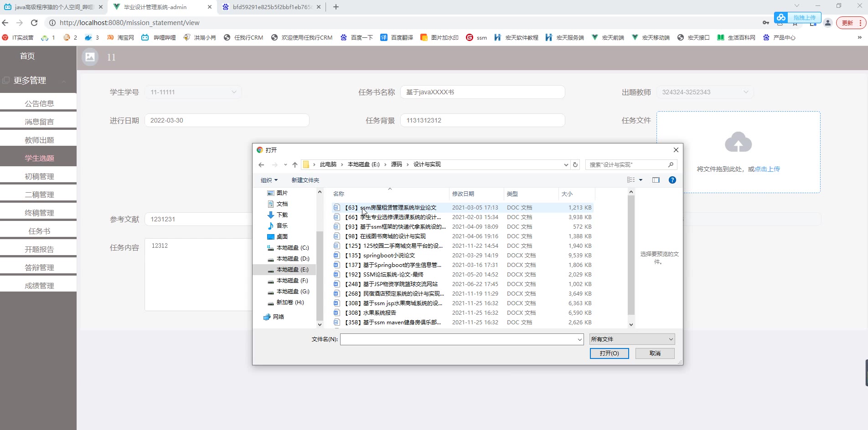Expand the 出题教师 dropdown

click(746, 92)
